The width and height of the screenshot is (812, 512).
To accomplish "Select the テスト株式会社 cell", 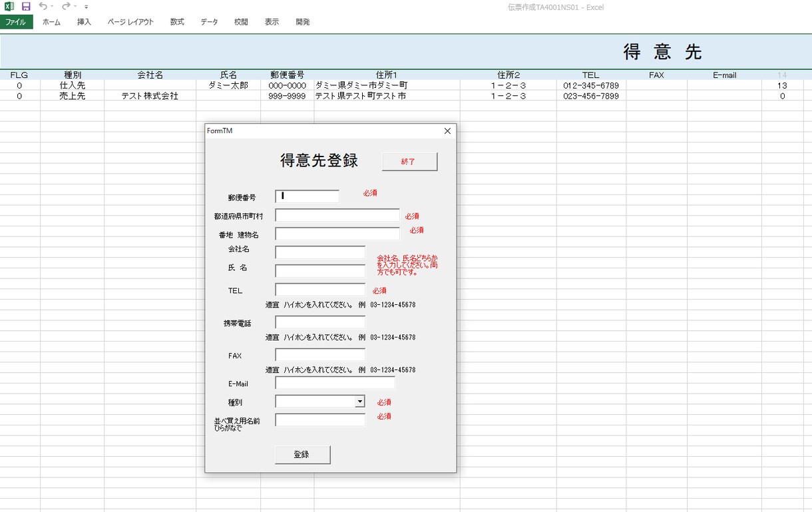I will [x=150, y=96].
